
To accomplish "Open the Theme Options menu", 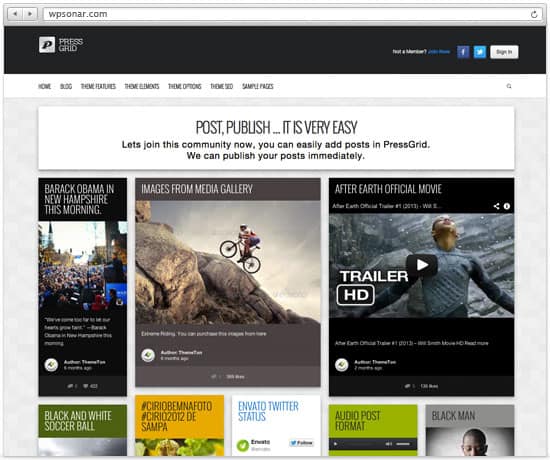I will pos(185,86).
